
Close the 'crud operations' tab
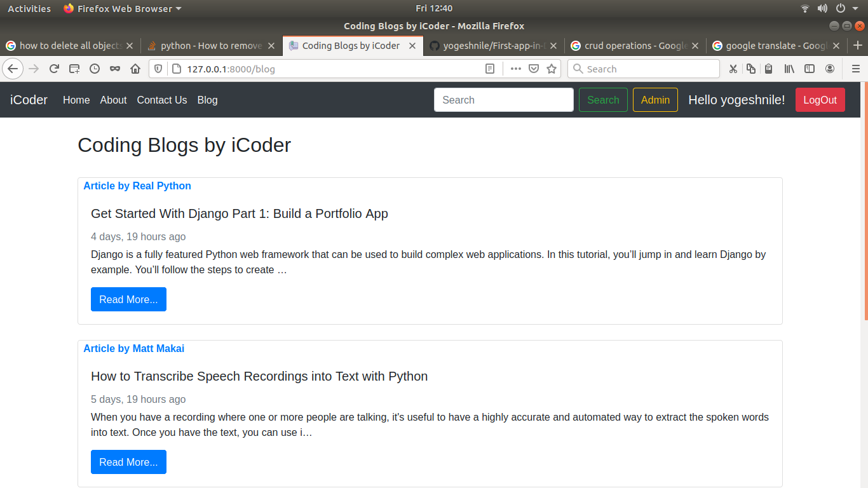(695, 46)
